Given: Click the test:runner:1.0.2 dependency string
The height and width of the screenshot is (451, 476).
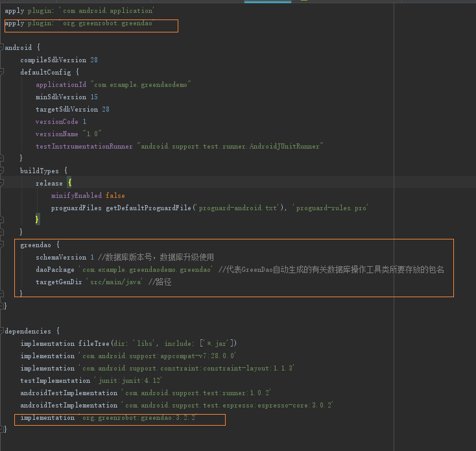Looking at the screenshot, I should click(196, 393).
